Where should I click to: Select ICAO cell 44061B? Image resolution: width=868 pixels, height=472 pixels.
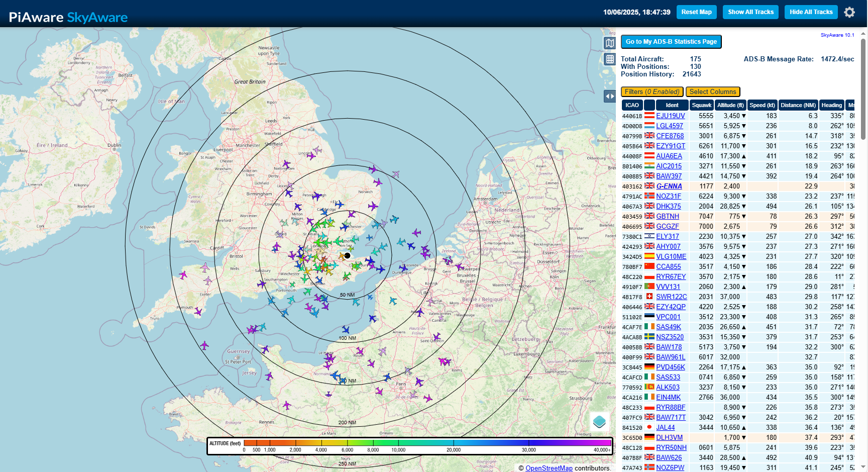pyautogui.click(x=632, y=116)
